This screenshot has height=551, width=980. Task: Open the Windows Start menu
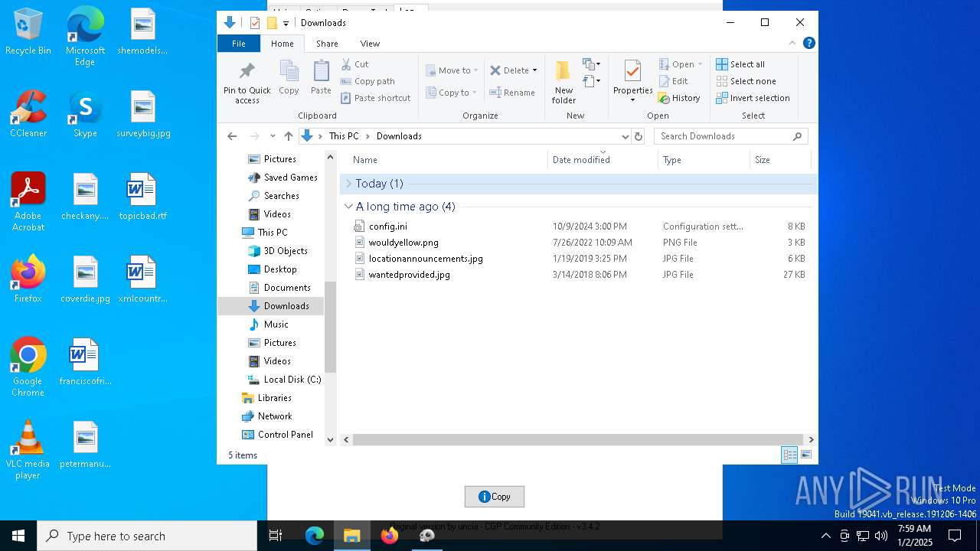[x=18, y=536]
